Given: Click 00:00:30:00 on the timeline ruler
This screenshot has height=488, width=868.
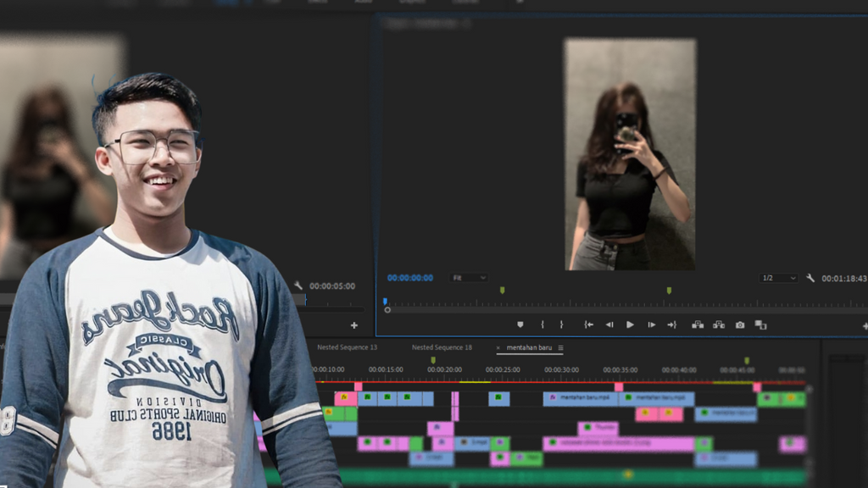Looking at the screenshot, I should point(561,369).
